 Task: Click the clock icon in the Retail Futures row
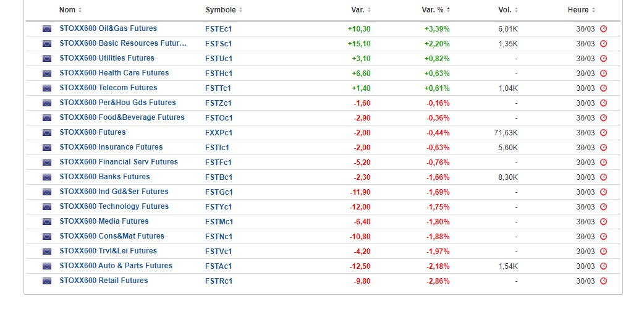click(604, 281)
